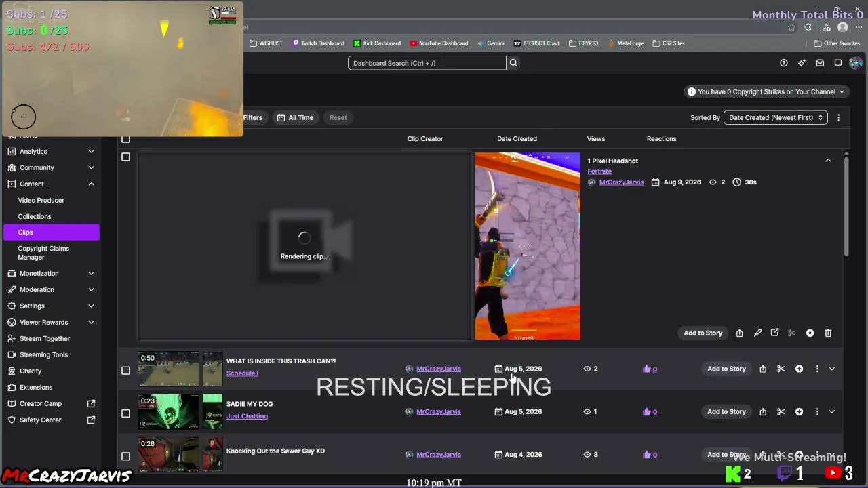Screen dimensions: 868x488
Task: Open the help question mark icon
Action: point(784,63)
